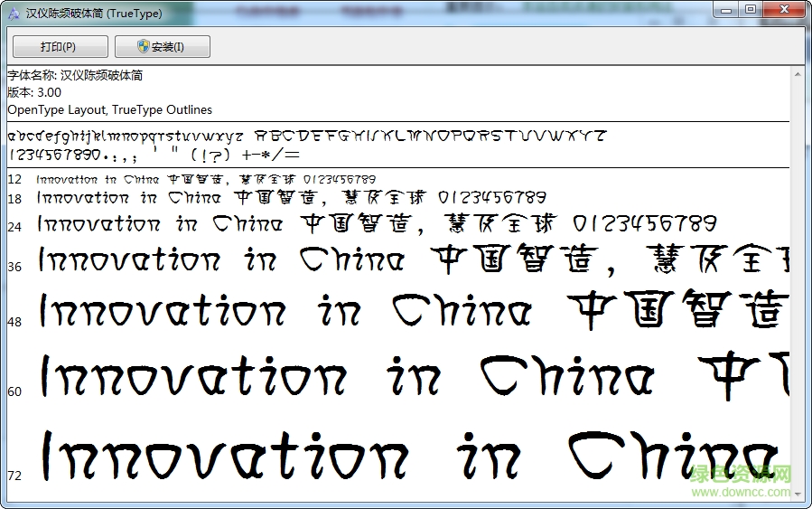Click the scrollbar down arrow
Viewport: 812px width, 509px height.
pyautogui.click(x=798, y=495)
